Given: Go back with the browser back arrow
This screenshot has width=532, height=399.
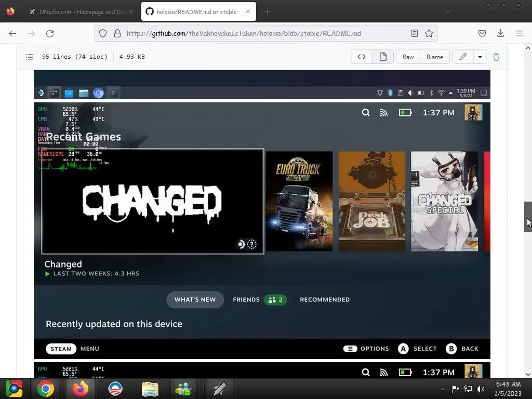Looking at the screenshot, I should pyautogui.click(x=12, y=33).
